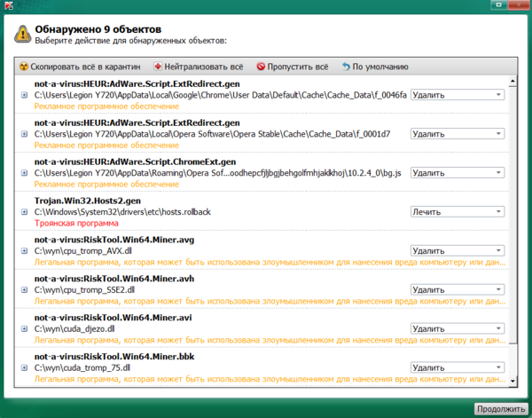Expand the Chrome Cache f_0046fa entry
Viewport: 532px width, 418px height.
tap(24, 95)
